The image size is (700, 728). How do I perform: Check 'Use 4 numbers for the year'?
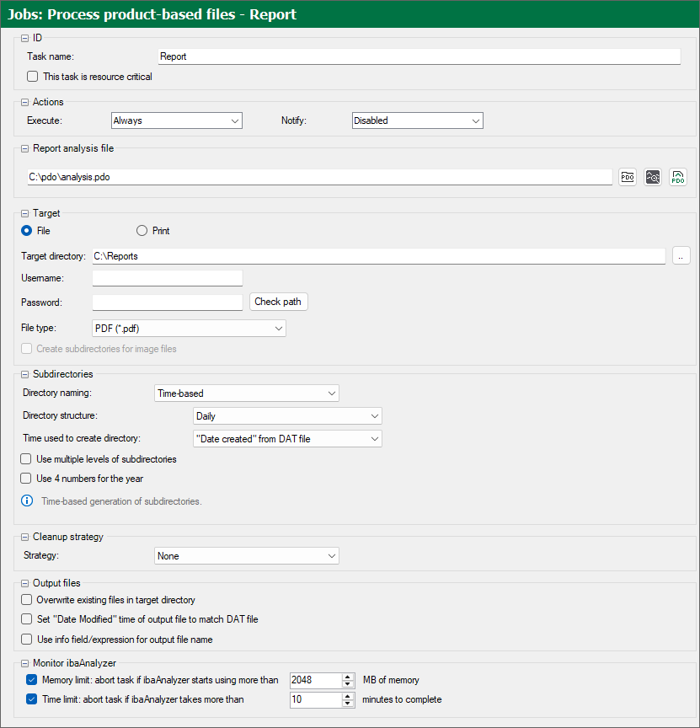(26, 479)
